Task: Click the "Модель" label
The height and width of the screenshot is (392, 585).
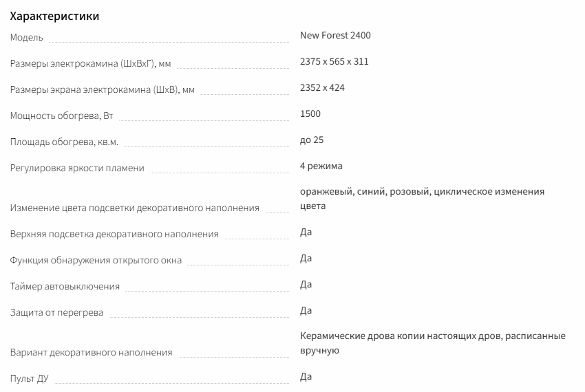Action: [27, 38]
